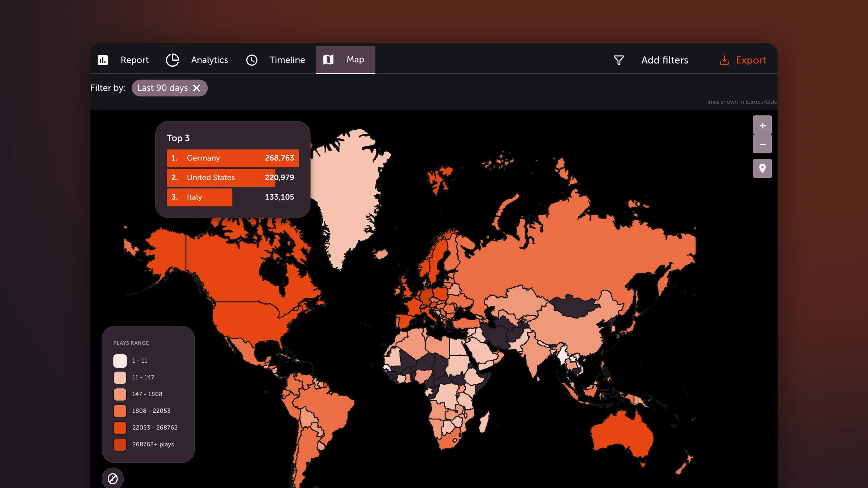The width and height of the screenshot is (868, 488).
Task: Select Germany in the Top 3 list
Action: 233,158
